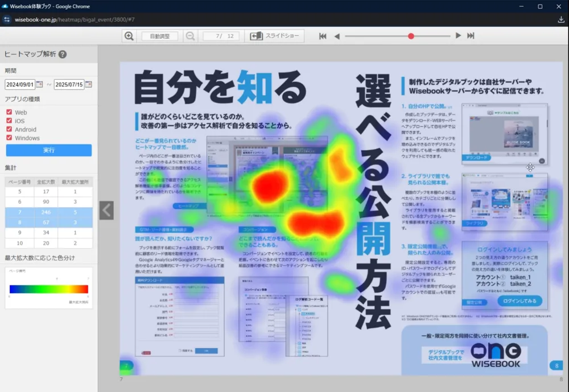Click the ダウンロード label on the book page
The width and height of the screenshot is (569, 392).
pos(476,158)
